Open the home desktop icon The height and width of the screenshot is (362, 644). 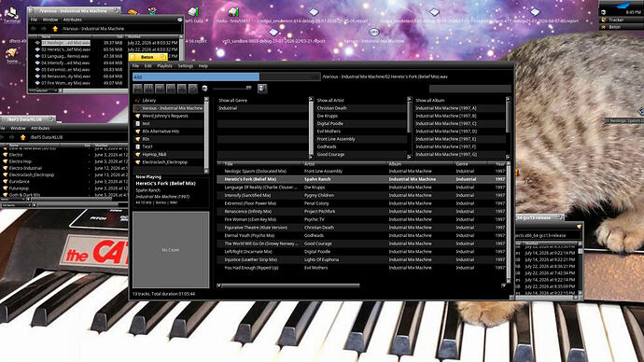coord(12,56)
